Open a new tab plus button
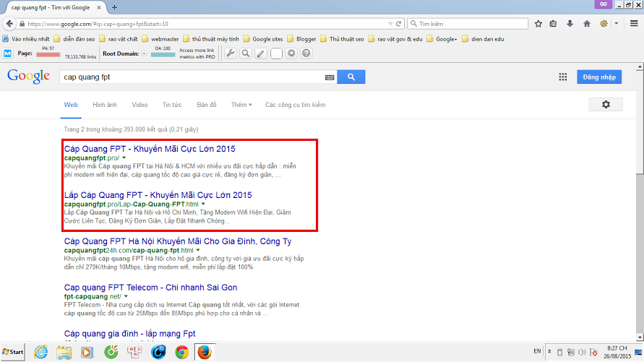 (x=114, y=7)
